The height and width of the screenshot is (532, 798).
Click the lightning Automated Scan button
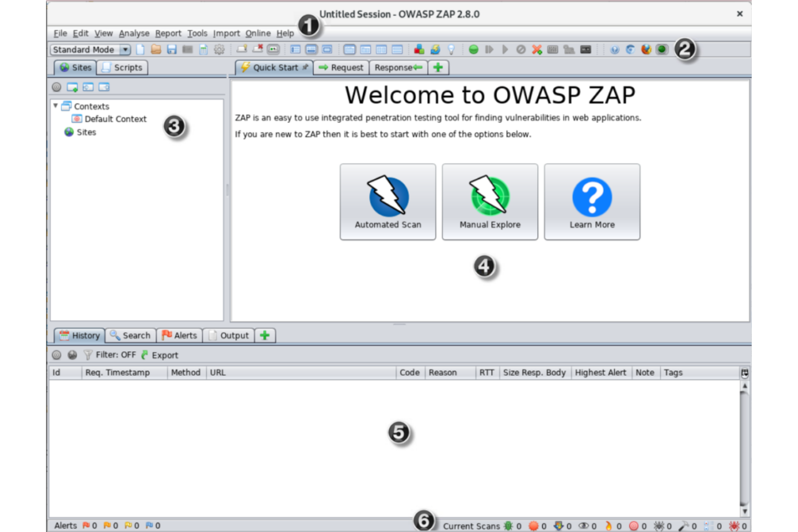388,202
